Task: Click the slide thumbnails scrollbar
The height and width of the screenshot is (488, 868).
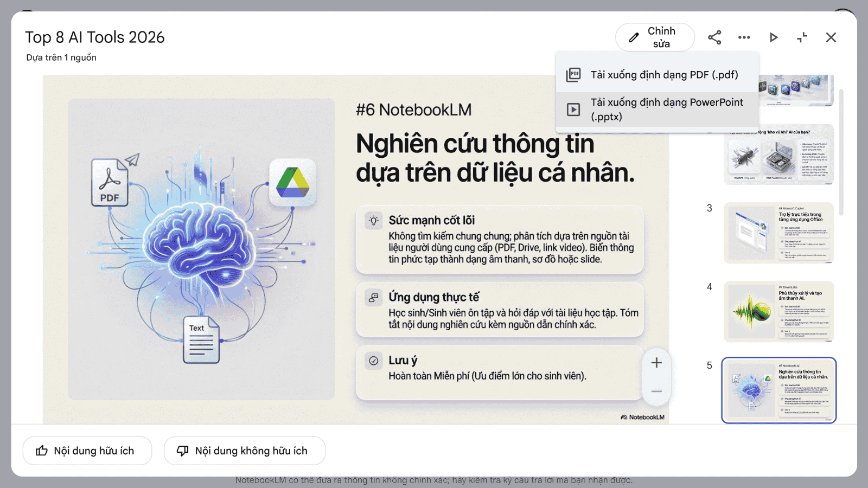Action: click(841, 152)
